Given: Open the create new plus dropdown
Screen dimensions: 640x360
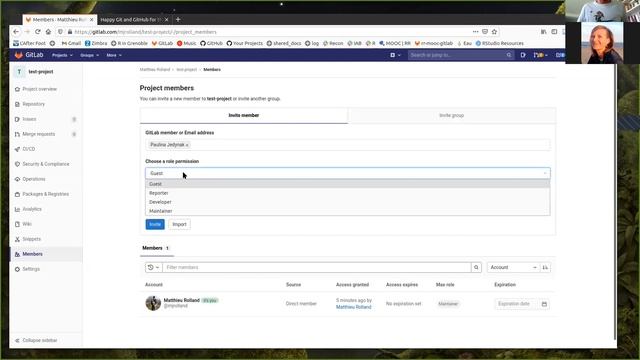Looking at the screenshot, I should tap(395, 55).
